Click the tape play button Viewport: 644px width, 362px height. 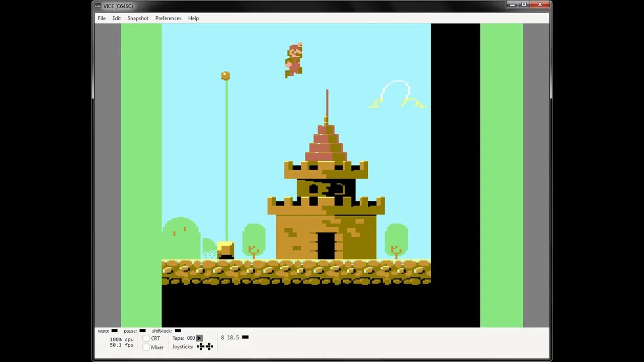(x=199, y=338)
